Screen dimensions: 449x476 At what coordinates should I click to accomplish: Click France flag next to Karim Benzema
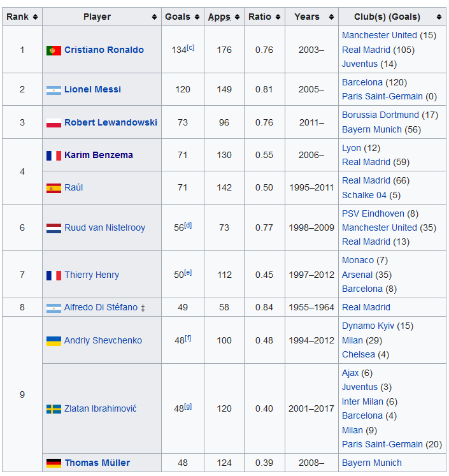(x=53, y=155)
